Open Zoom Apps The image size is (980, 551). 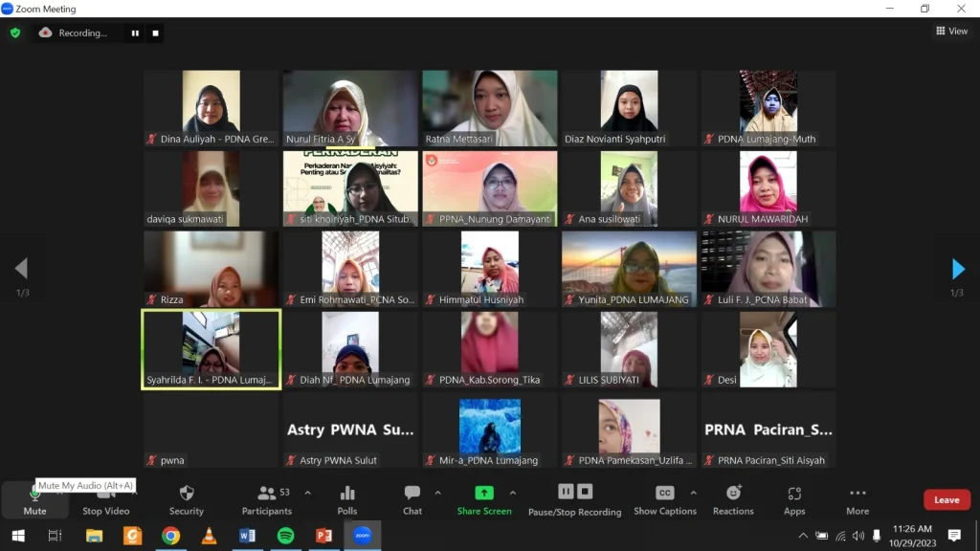[793, 499]
